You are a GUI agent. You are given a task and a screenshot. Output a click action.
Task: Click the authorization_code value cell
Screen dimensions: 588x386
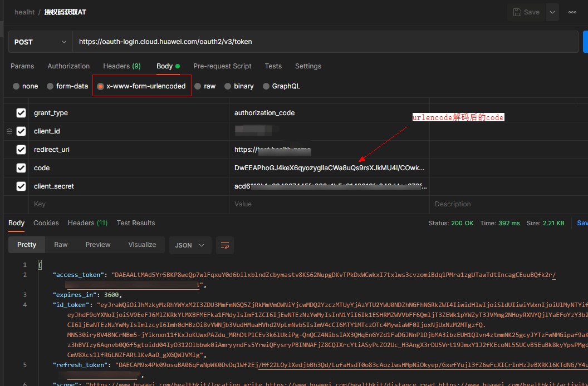pos(329,113)
